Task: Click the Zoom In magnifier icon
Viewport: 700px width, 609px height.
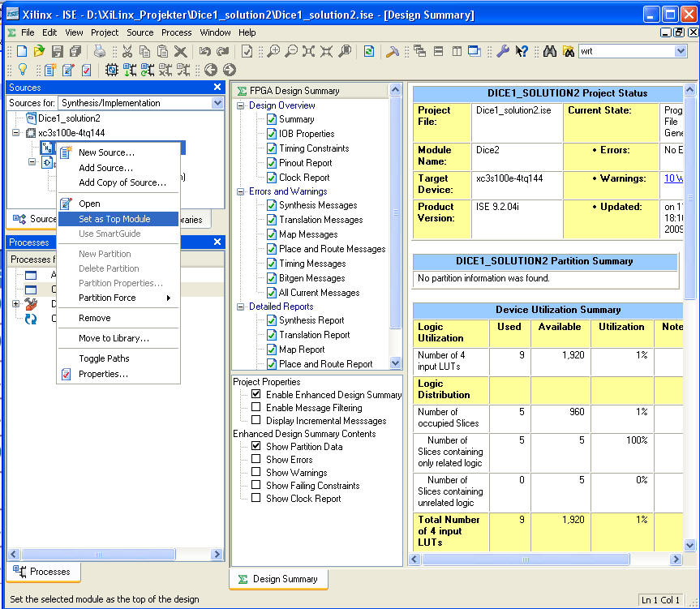Action: tap(273, 51)
